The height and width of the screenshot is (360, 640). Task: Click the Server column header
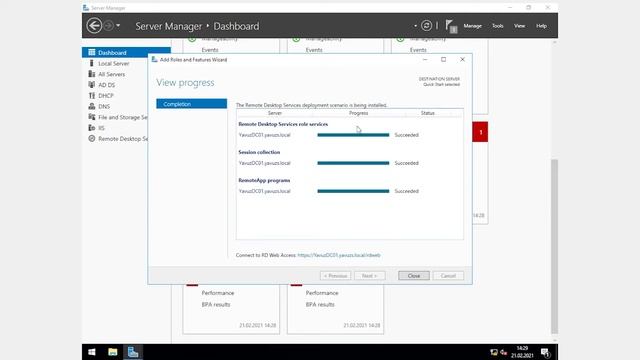point(275,113)
